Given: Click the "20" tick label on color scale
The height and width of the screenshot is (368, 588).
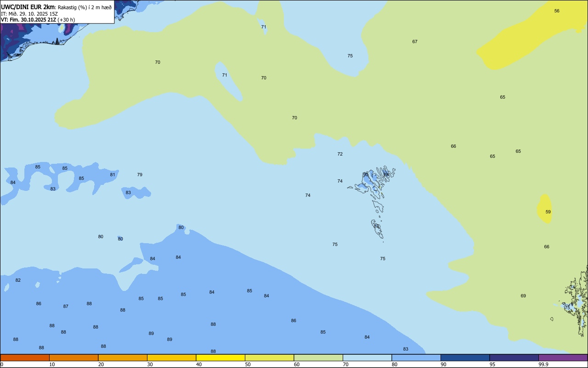Looking at the screenshot, I should click(101, 364).
